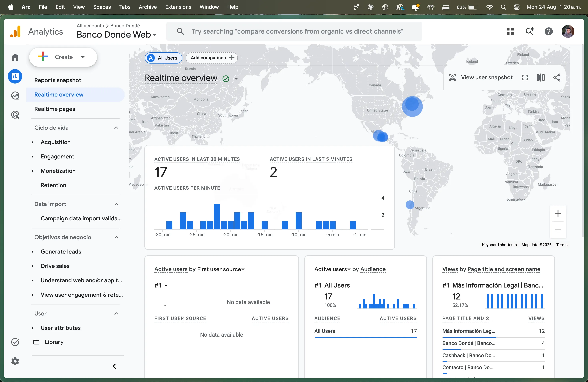Open the Google apps grid icon
Image resolution: width=588 pixels, height=382 pixels.
coord(510,31)
